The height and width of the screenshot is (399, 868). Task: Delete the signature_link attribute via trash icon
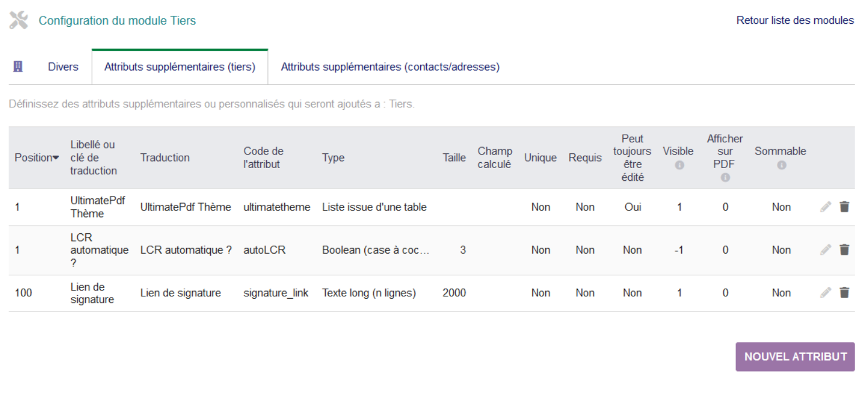click(844, 293)
